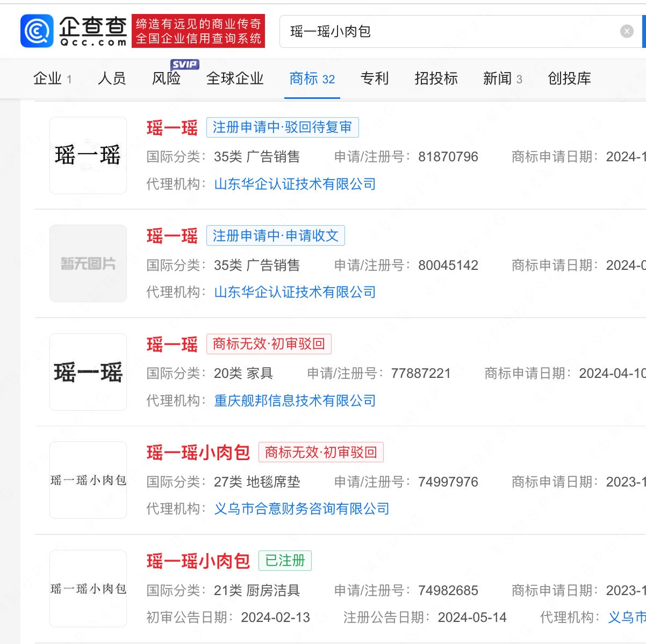Open 瑶一瑶 title with 申请收文 status
The width and height of the screenshot is (646, 644).
(x=172, y=236)
